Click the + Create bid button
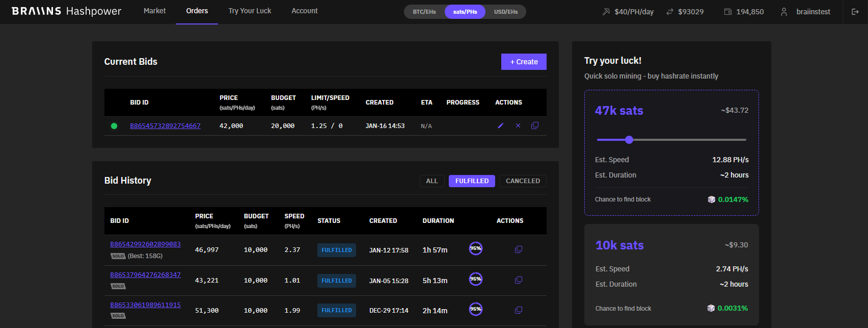 [524, 62]
